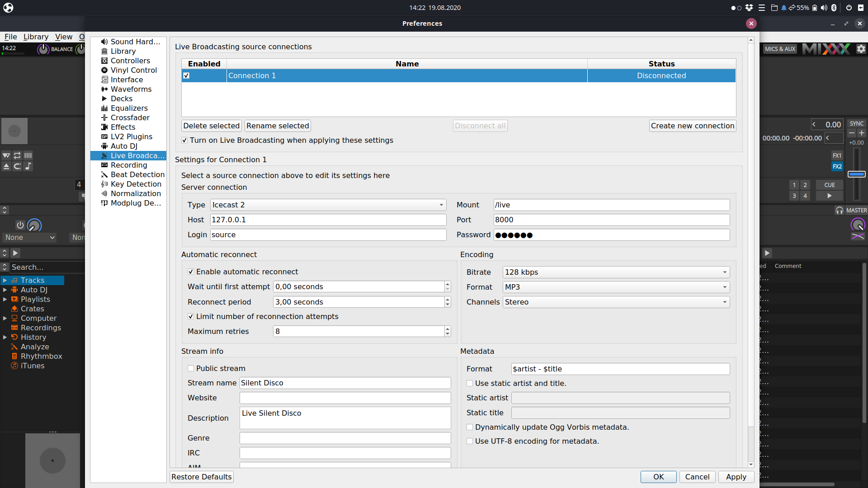Image resolution: width=868 pixels, height=488 pixels.
Task: Open Key Detection preferences icon
Action: coord(104,184)
